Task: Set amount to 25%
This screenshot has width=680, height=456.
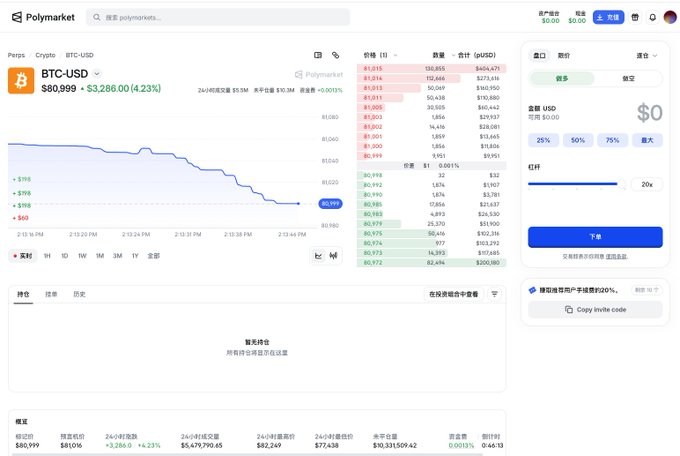Action: coord(543,140)
